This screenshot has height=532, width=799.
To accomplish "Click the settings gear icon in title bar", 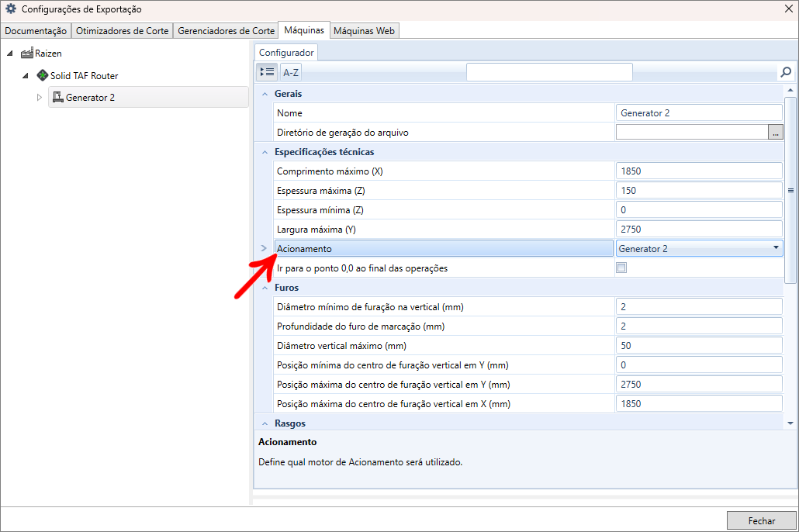I will (11, 9).
